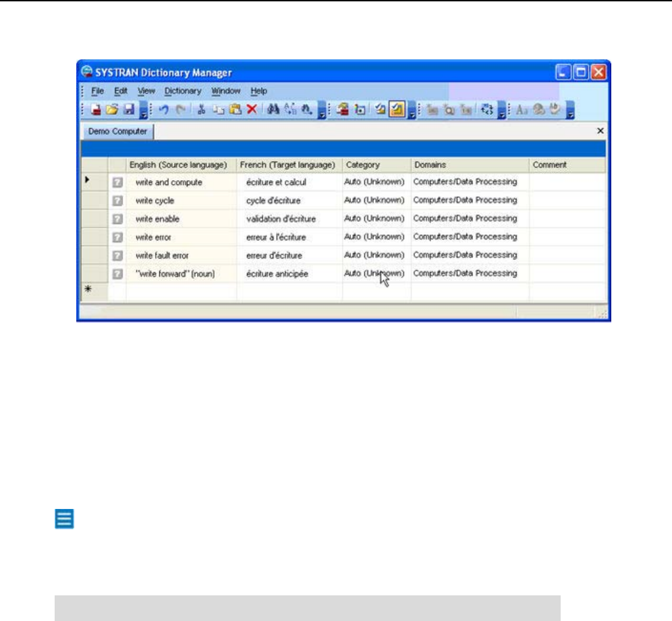
Task: Click the empty source cell of new-entry row
Action: point(181,292)
